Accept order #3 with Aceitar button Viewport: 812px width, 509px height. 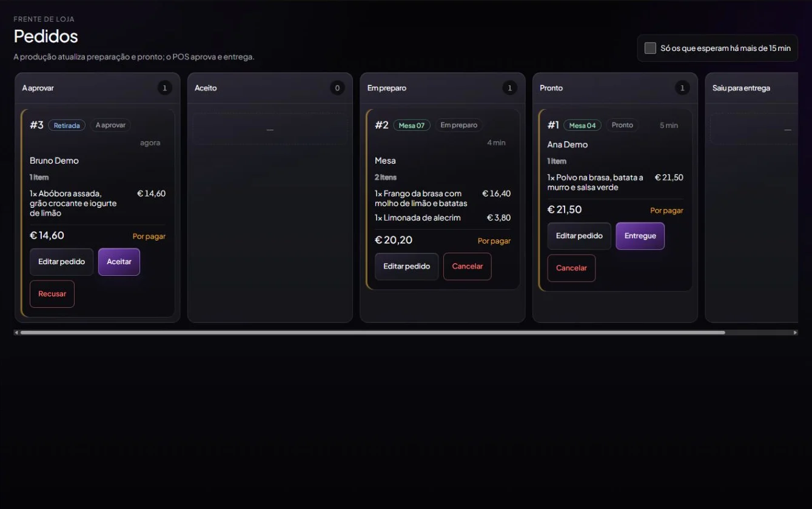[119, 262]
